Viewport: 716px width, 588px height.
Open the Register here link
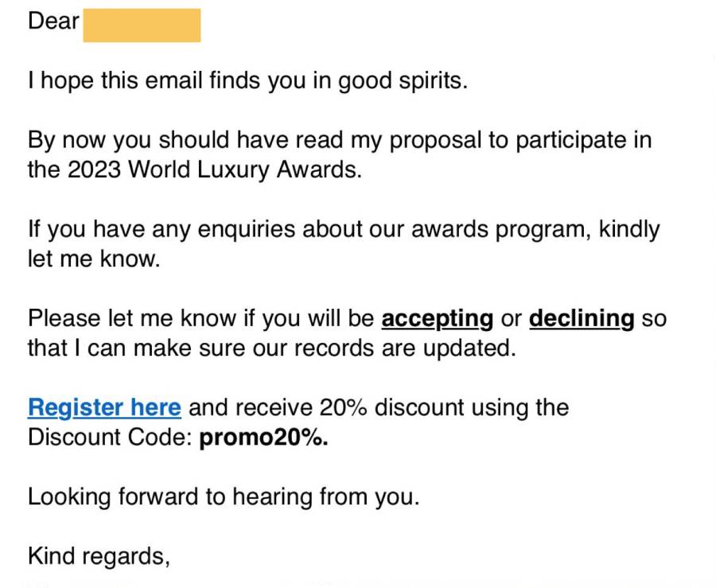104,407
